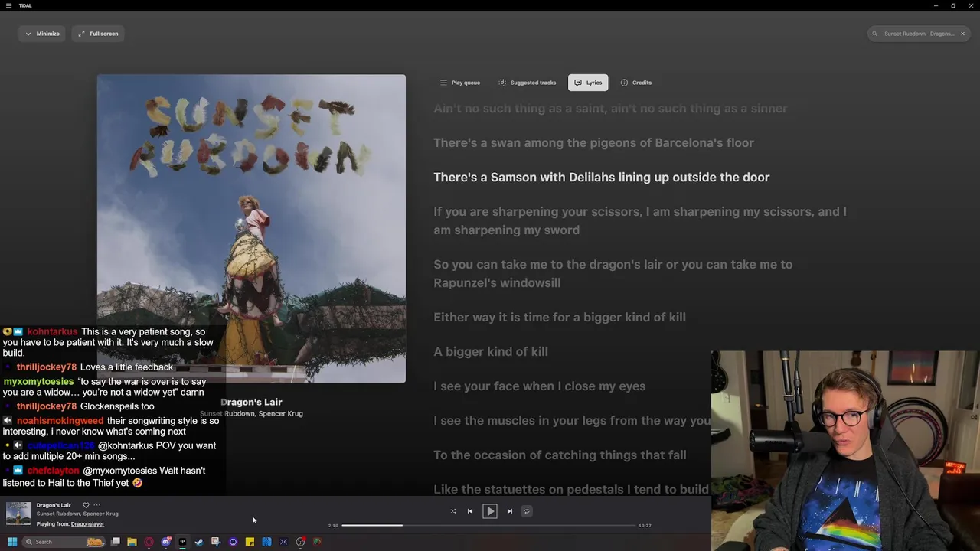Jump to lyric "There's a swan among the pigeons"
The image size is (980, 551).
click(593, 143)
